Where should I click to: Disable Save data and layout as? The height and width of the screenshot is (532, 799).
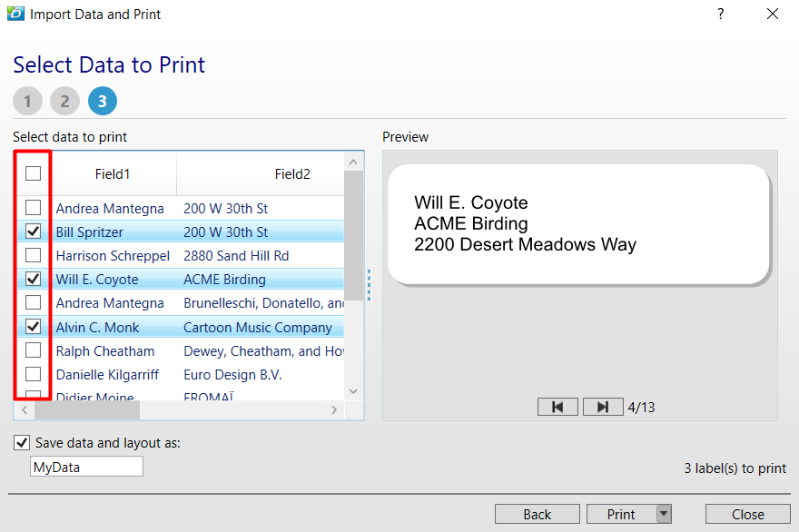coord(21,442)
